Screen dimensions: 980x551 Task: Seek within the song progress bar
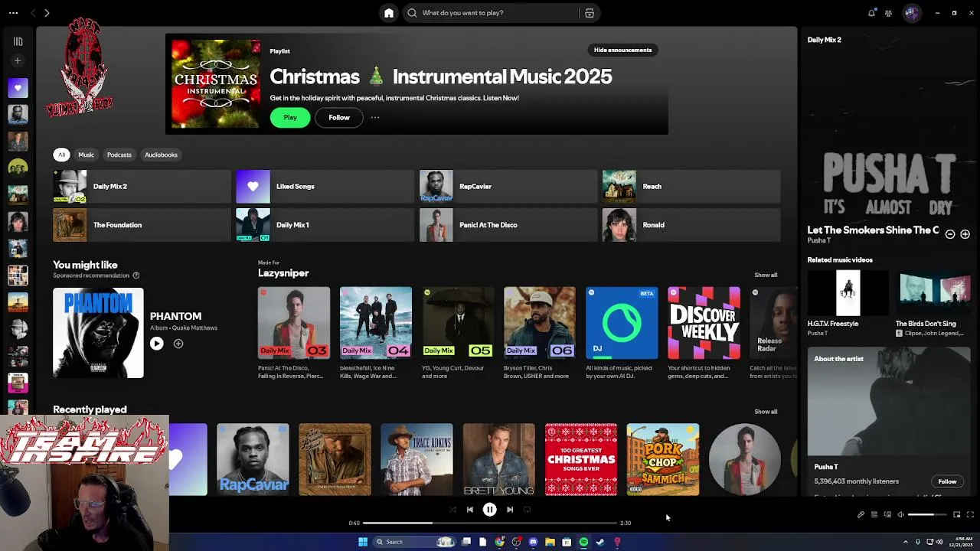(x=490, y=523)
